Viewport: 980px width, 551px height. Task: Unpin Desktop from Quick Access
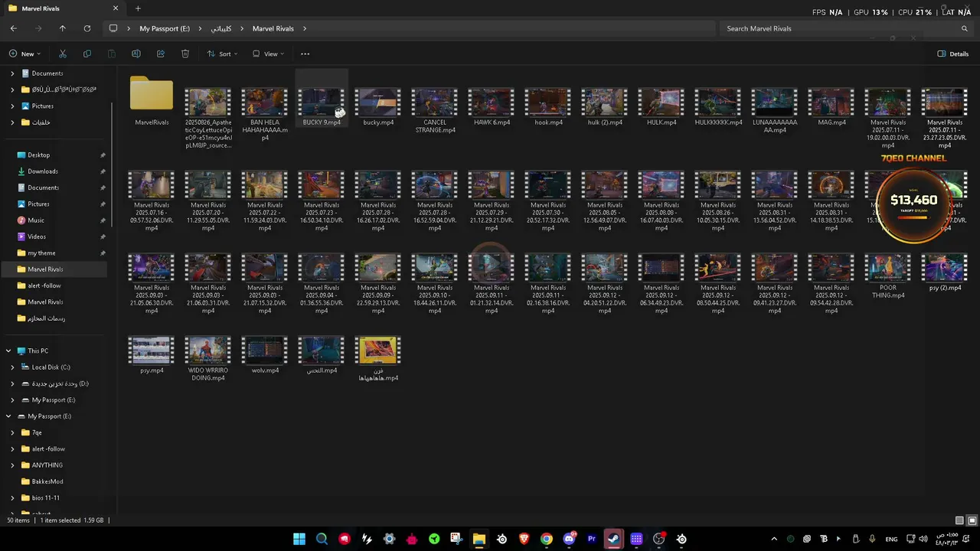(103, 155)
